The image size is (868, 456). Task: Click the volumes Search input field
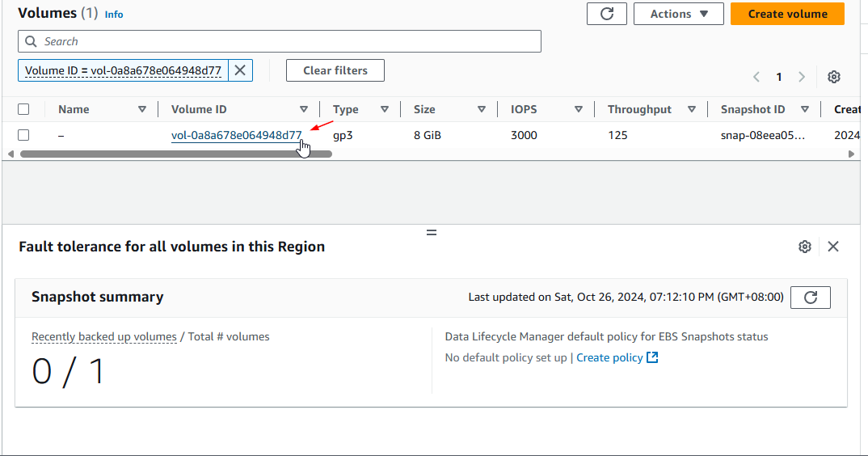pos(279,41)
